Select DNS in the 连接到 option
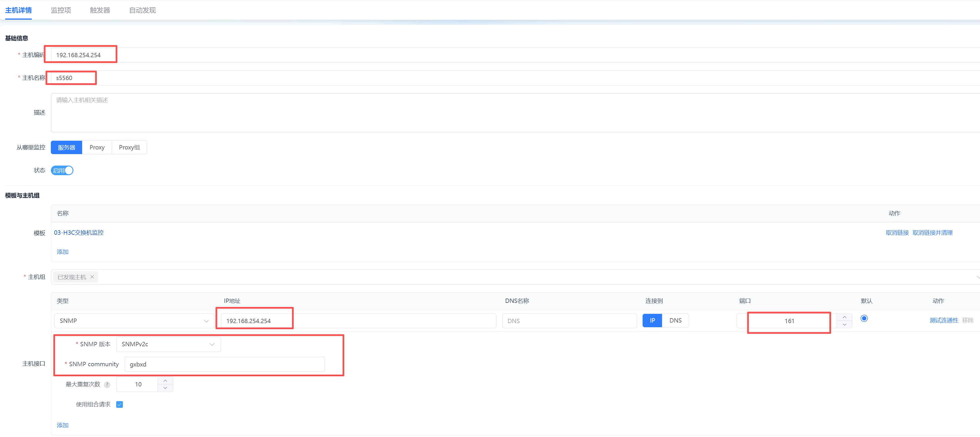The height and width of the screenshot is (437, 980). point(675,321)
